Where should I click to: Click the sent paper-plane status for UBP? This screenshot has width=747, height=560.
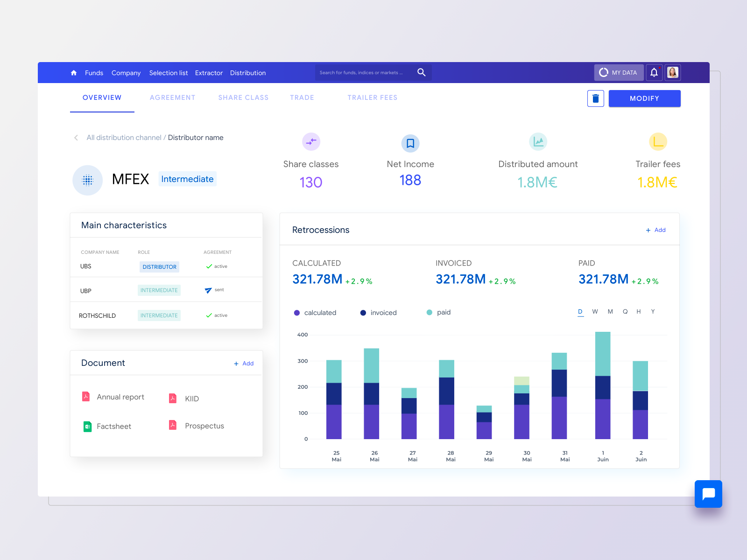[x=207, y=290]
